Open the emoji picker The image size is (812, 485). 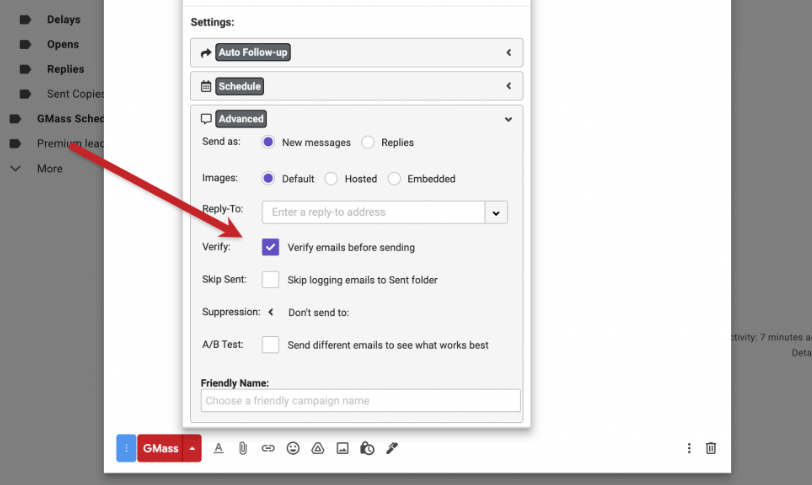pyautogui.click(x=293, y=448)
